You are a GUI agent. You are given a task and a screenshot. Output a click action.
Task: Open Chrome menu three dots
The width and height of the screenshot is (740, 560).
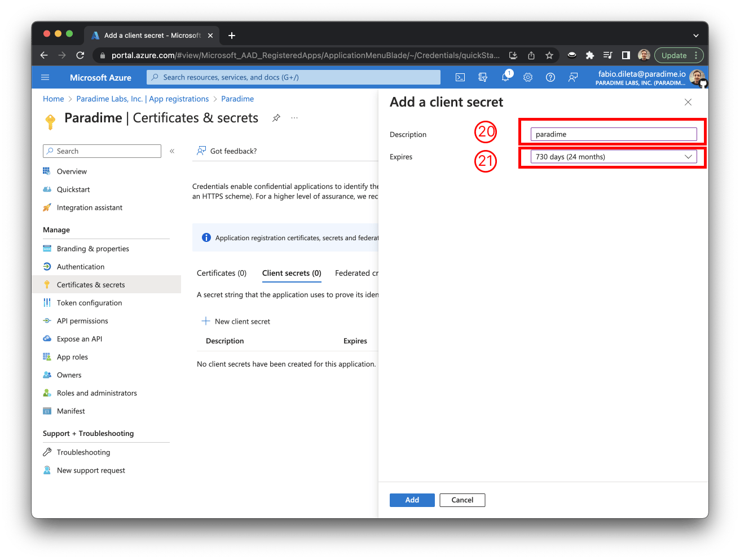(696, 55)
